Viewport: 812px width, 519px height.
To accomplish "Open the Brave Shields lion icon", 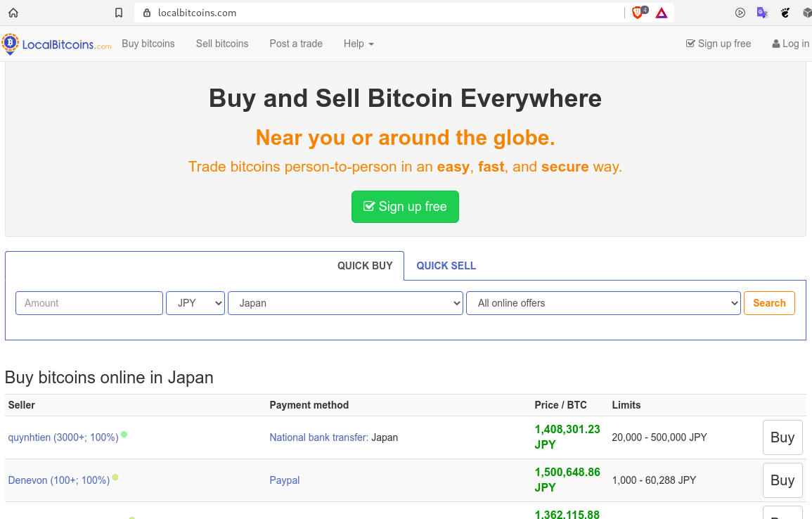I will click(638, 13).
